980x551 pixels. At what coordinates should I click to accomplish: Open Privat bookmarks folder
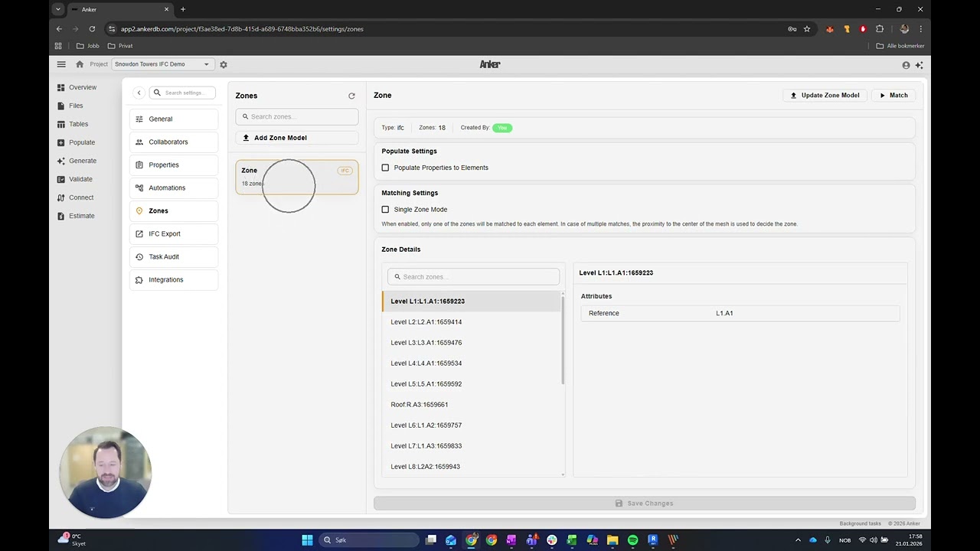120,46
